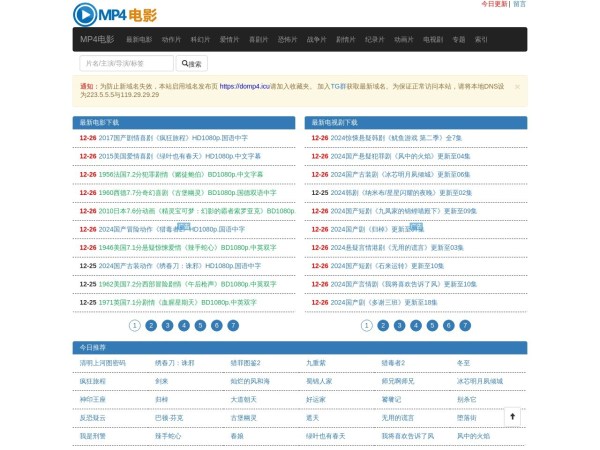600x450 pixels.
Task: Click the 搜索 magnifier search button
Action: click(190, 63)
